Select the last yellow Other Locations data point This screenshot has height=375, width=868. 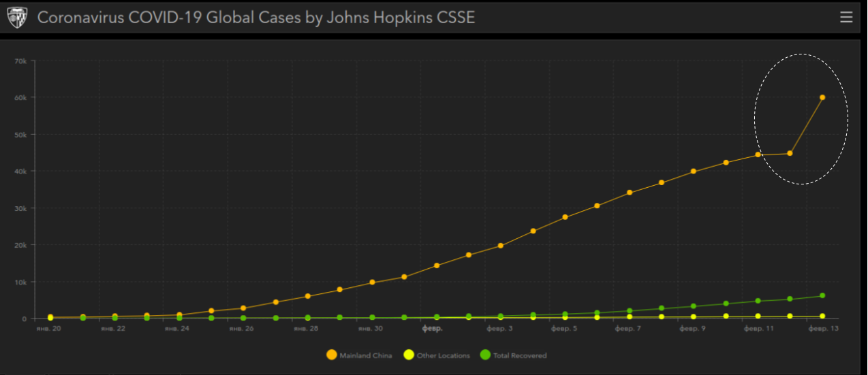tap(822, 316)
